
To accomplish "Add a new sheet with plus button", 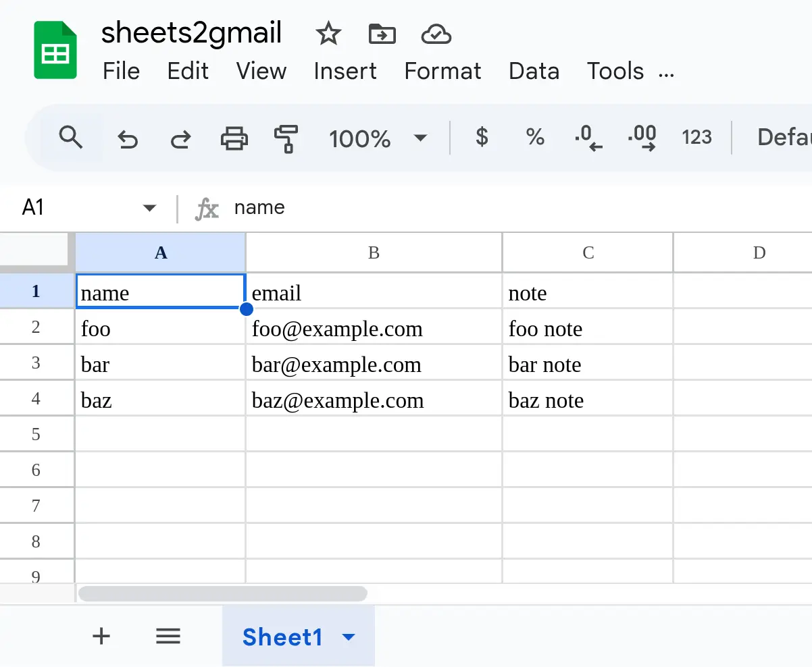I will pos(101,636).
